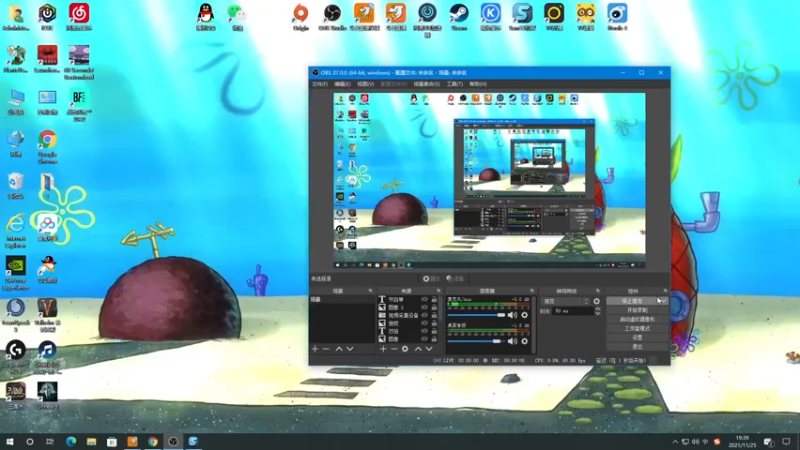Open the 渐变 transition dropdown
This screenshot has height=450, width=800.
565,302
